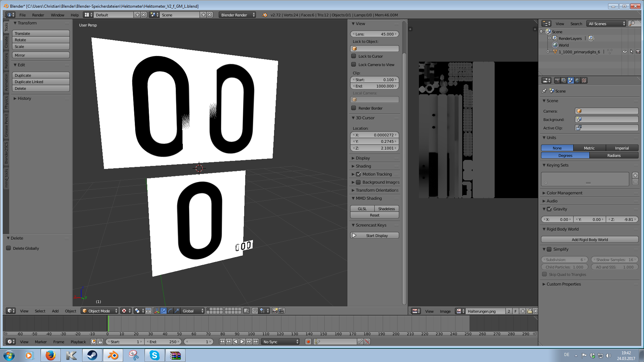
Task: Select Metric units button
Action: coord(589,148)
